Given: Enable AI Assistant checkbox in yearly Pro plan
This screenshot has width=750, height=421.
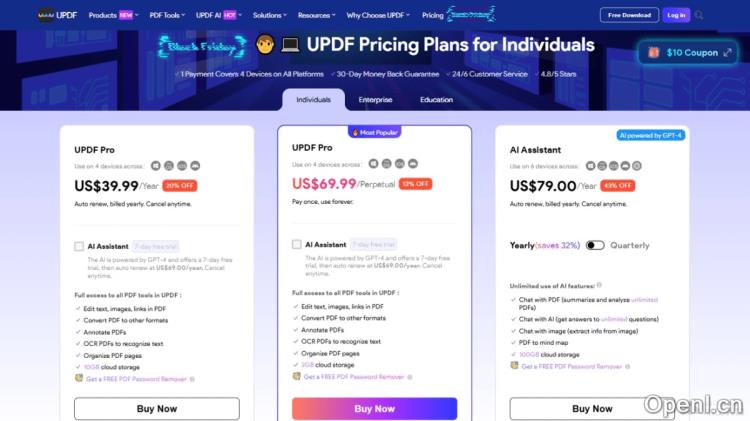Looking at the screenshot, I should point(79,246).
